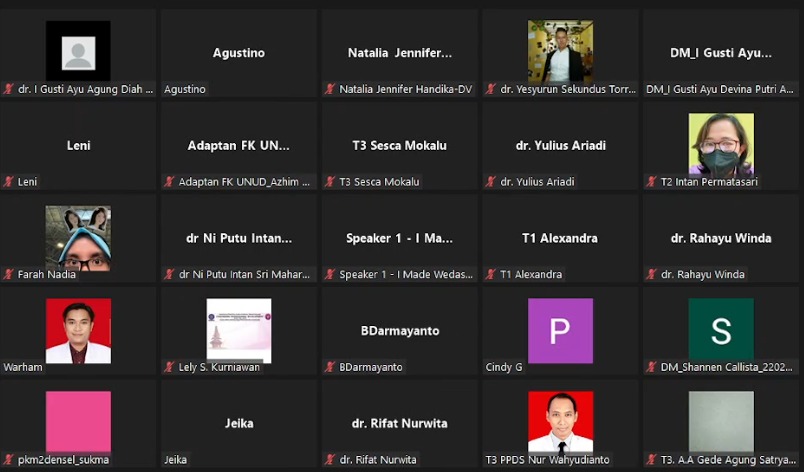Select Warham's profile photo thumbnail
Screen dimensions: 804x472
click(78, 331)
